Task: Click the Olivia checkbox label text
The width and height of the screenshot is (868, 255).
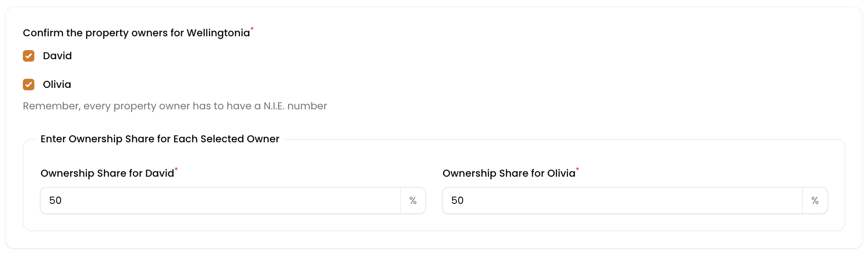Action: (x=57, y=85)
